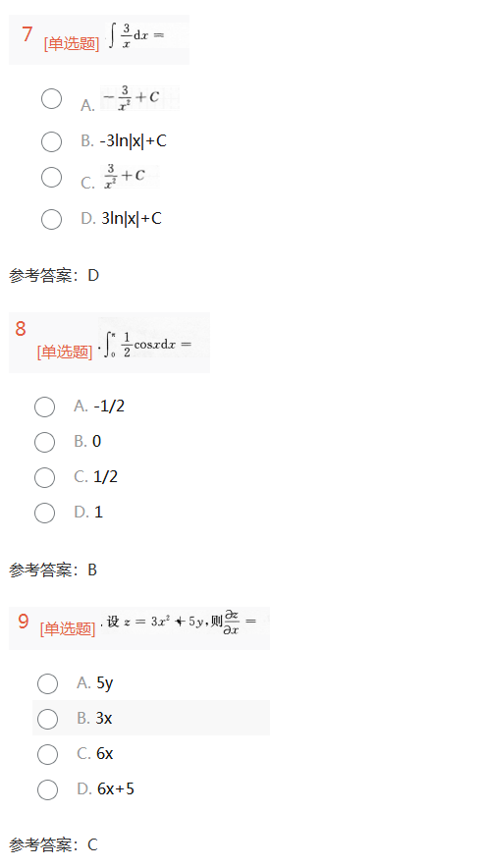Screen dimensions: 487x868
Task: Pick the 6x answer radio button
Action: pyautogui.click(x=47, y=754)
